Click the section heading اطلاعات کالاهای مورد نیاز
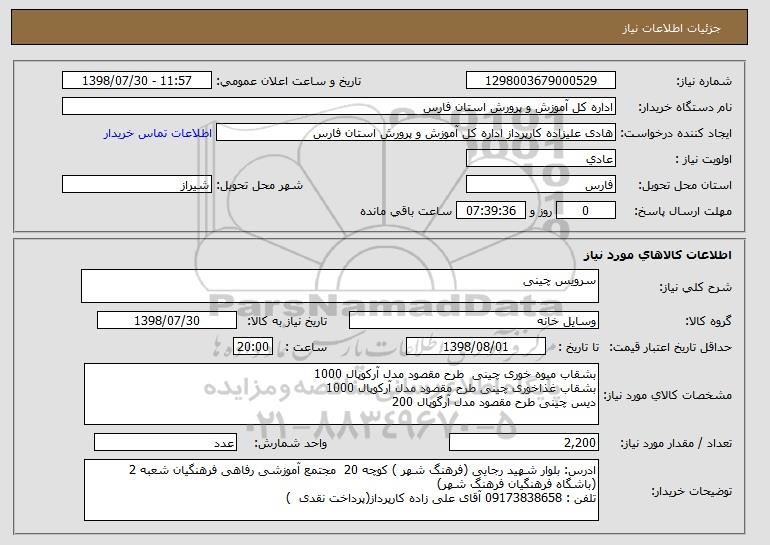770x545 pixels. pyautogui.click(x=658, y=255)
